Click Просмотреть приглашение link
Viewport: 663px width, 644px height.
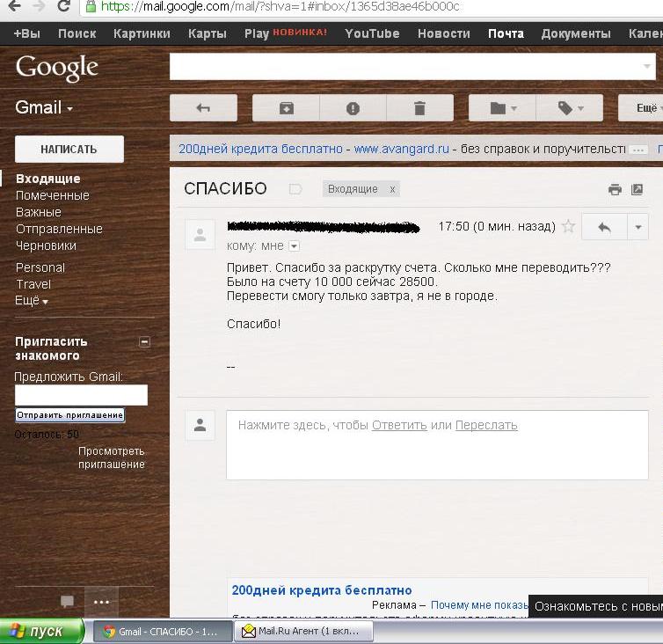[111, 457]
